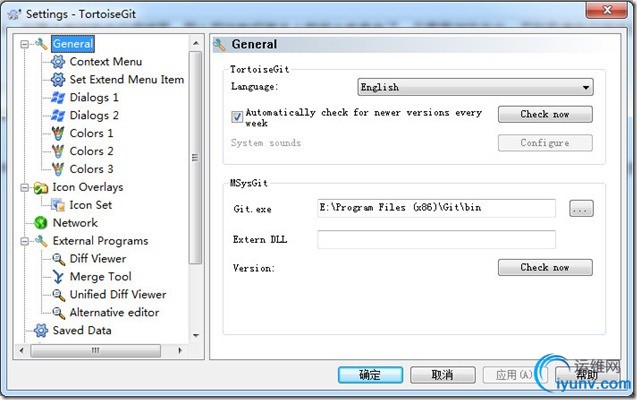Viewport: 637px width, 400px height.
Task: Collapse the Icon Overlays tree node
Action: pyautogui.click(x=25, y=187)
